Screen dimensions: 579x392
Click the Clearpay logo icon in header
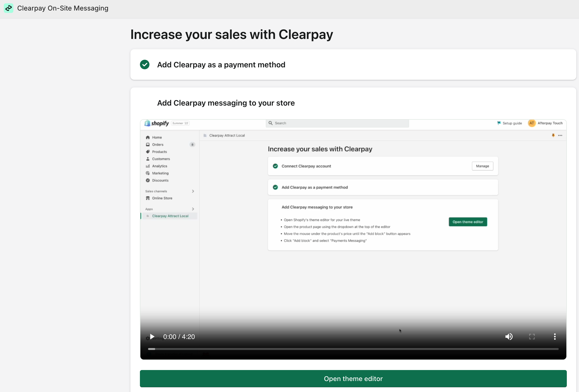(8, 8)
